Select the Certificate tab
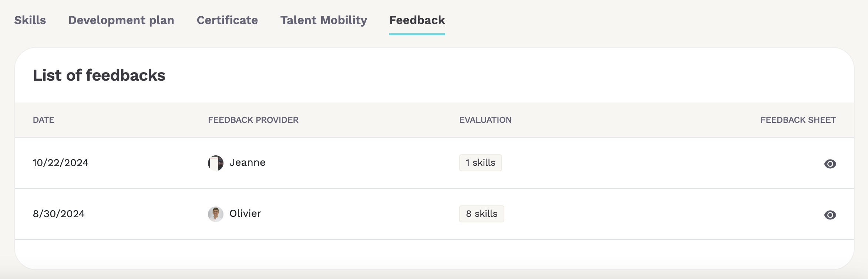This screenshot has width=868, height=279. (227, 20)
